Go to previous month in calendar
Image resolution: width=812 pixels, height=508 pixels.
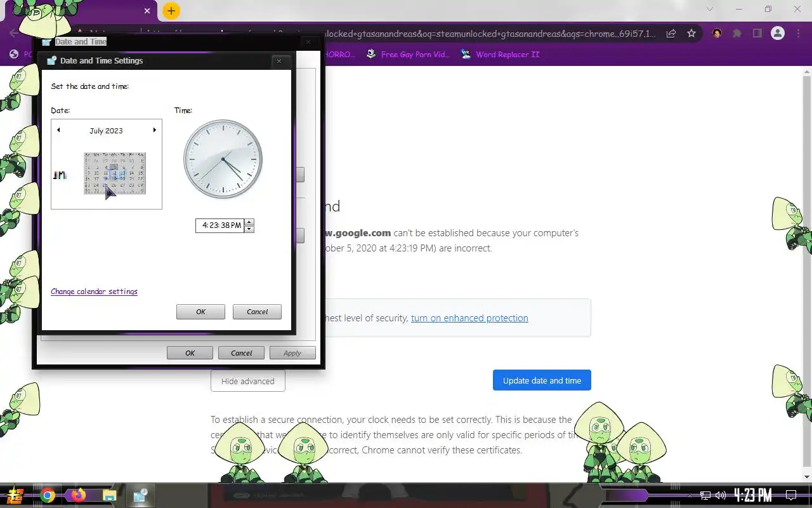coord(58,130)
